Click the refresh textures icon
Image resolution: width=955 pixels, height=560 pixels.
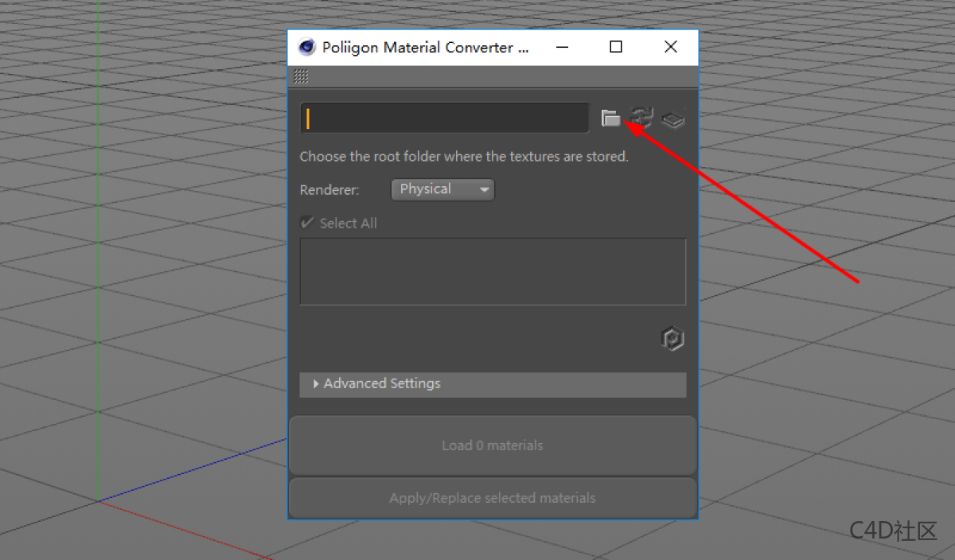[x=641, y=117]
